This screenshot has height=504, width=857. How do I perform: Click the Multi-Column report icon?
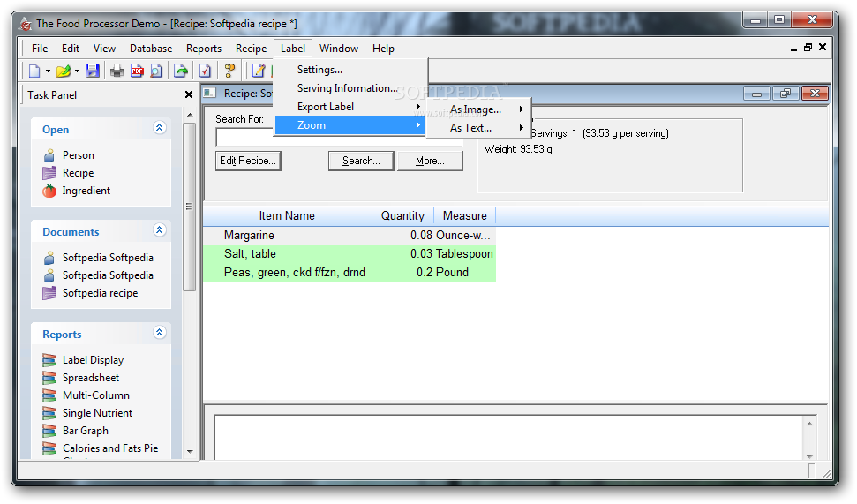click(x=49, y=395)
